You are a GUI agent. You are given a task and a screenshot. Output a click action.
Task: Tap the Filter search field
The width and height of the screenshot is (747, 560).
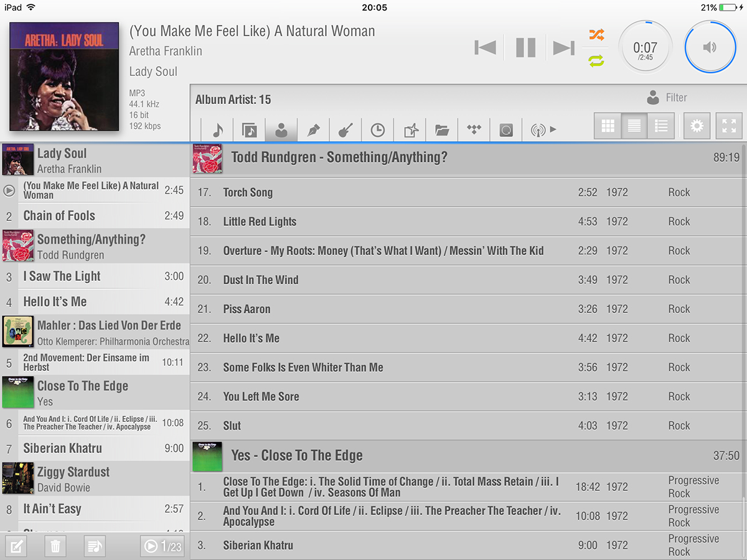coord(676,98)
